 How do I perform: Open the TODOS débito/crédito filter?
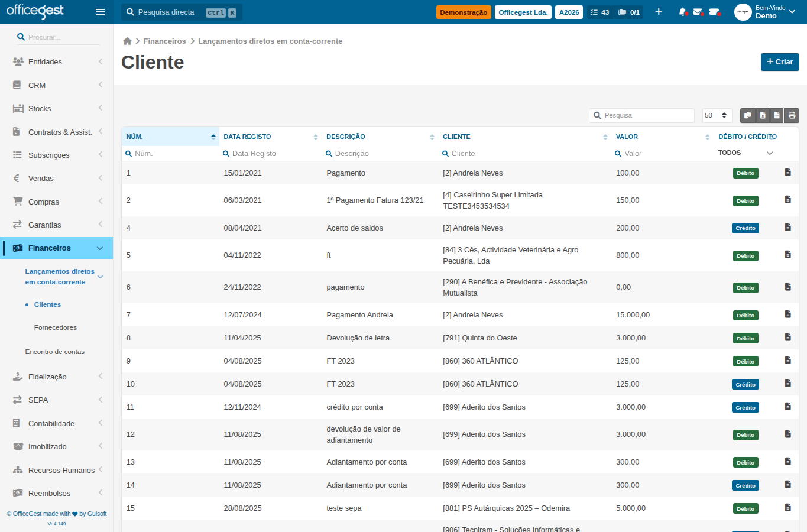tap(746, 153)
